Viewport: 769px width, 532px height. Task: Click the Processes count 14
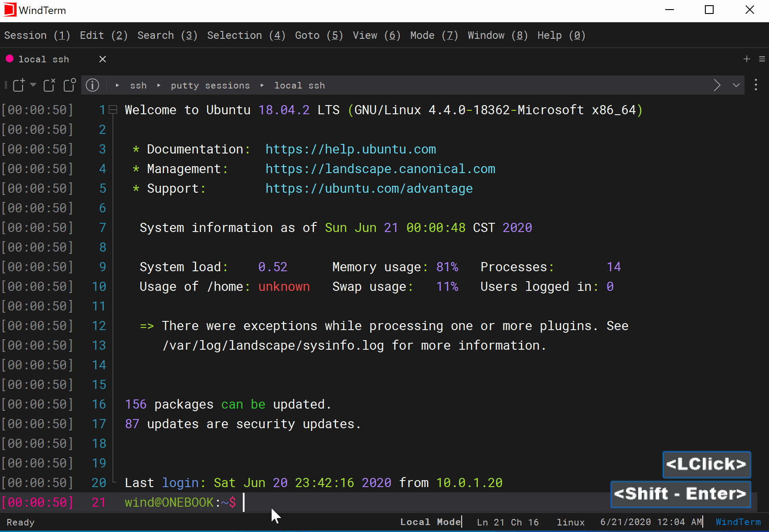(x=614, y=267)
